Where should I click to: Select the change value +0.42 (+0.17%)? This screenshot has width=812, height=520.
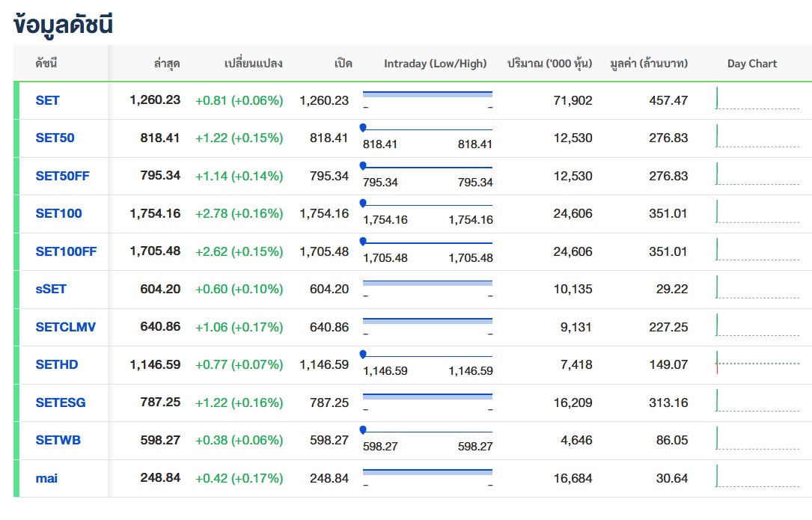pyautogui.click(x=239, y=479)
